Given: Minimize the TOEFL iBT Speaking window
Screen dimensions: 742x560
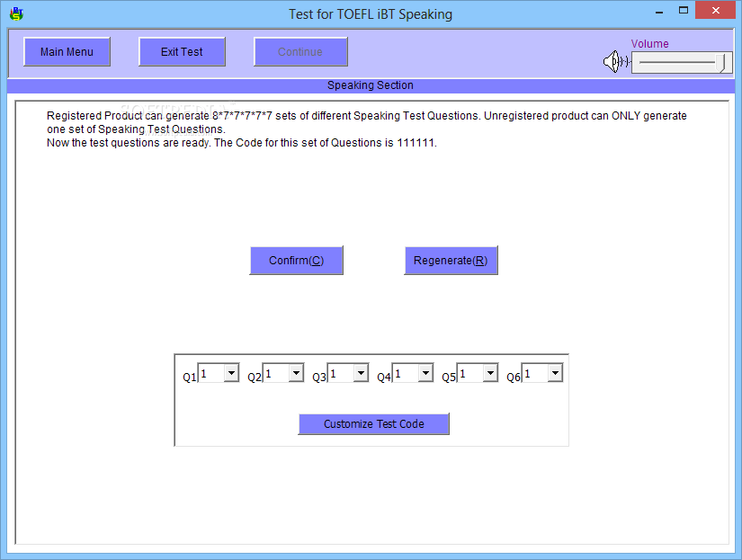Looking at the screenshot, I should [659, 12].
